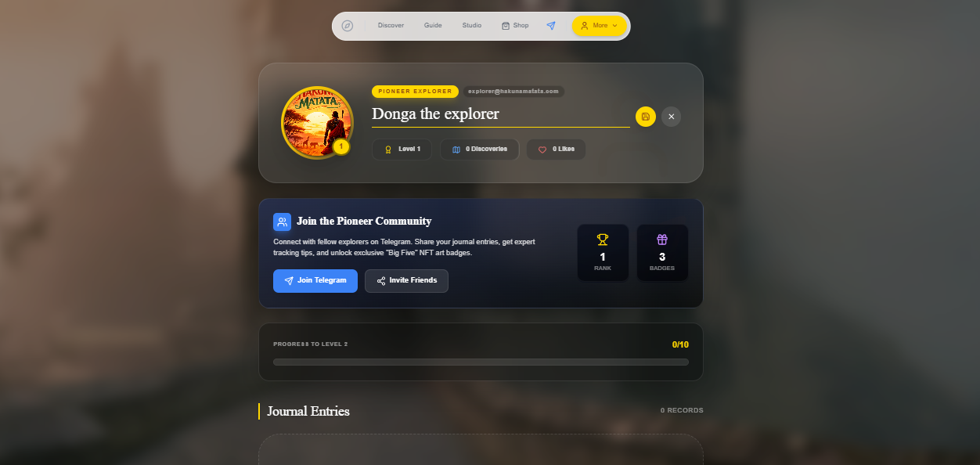Cancel name editing with the X icon
Image resolution: width=980 pixels, height=465 pixels.
(671, 117)
